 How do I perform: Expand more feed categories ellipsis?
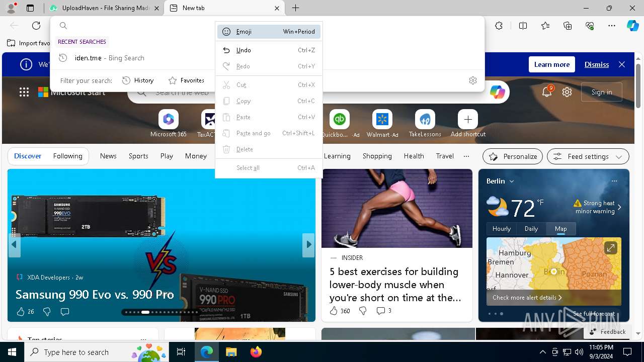[x=466, y=156]
